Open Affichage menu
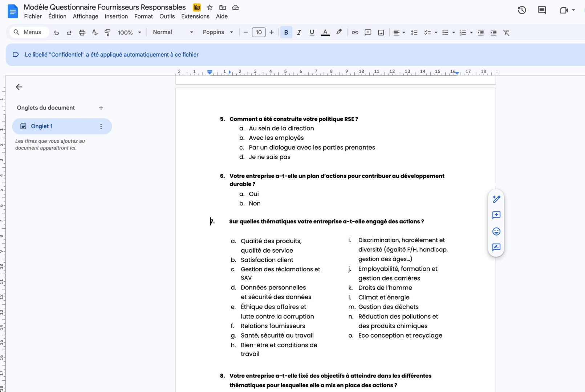The image size is (585, 392). point(85,16)
